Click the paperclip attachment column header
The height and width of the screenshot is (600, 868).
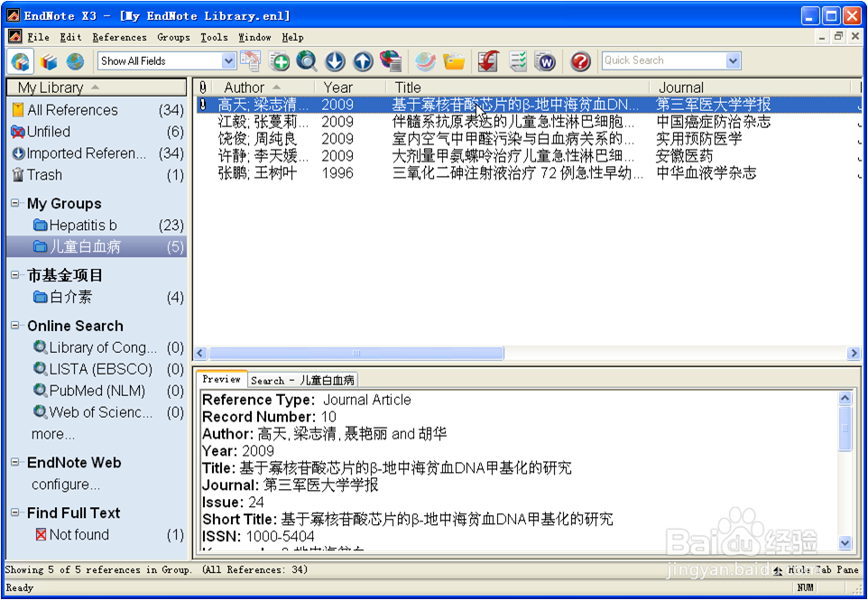pos(203,88)
